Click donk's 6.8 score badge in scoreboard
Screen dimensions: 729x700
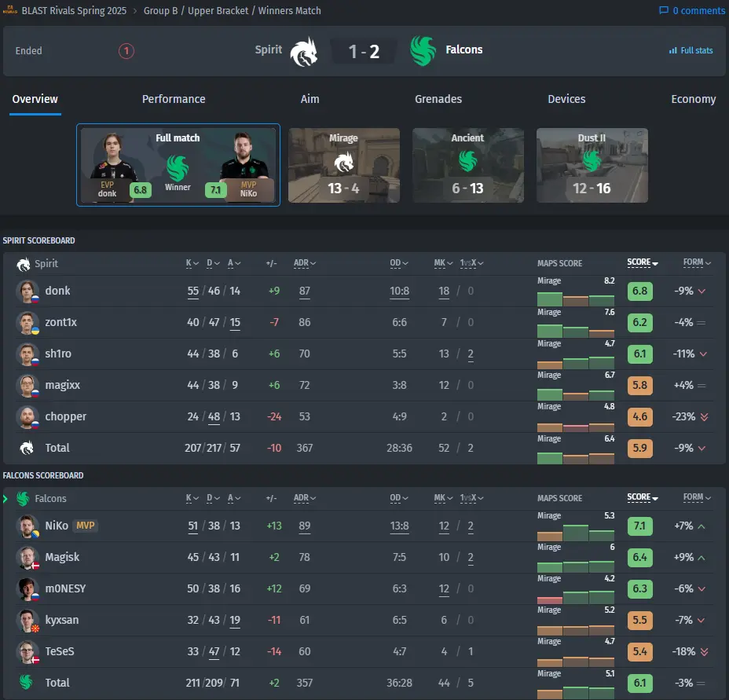pos(639,291)
